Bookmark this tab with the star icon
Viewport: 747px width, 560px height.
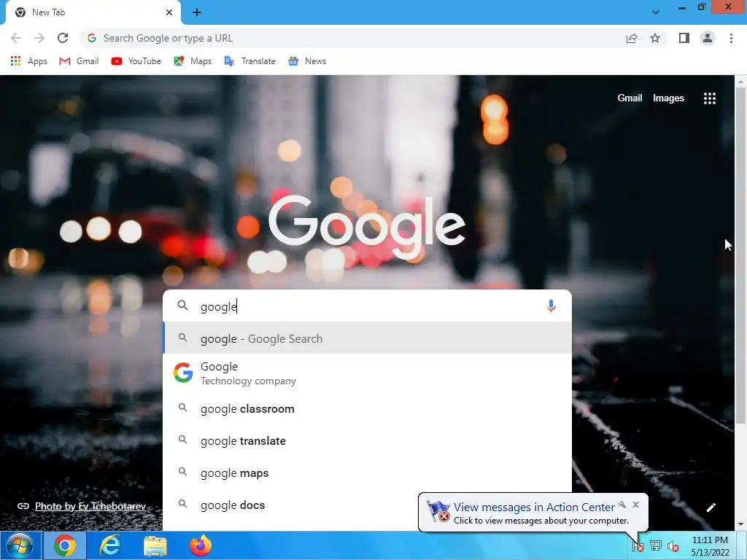click(655, 38)
